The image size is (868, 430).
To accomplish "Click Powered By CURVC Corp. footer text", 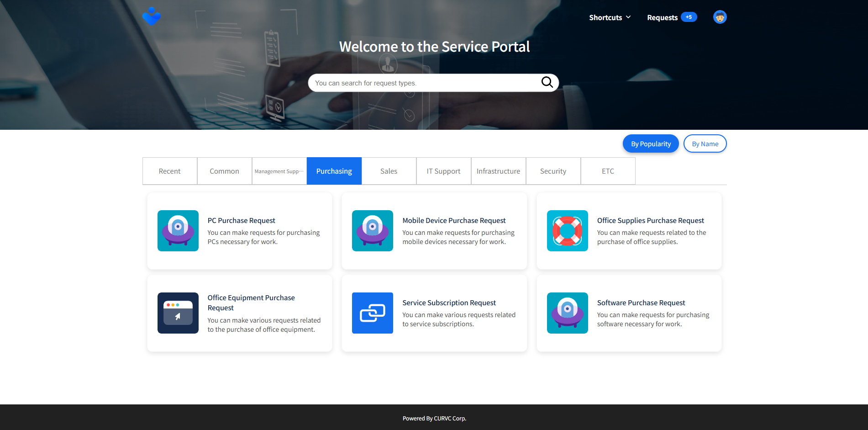I will (434, 418).
